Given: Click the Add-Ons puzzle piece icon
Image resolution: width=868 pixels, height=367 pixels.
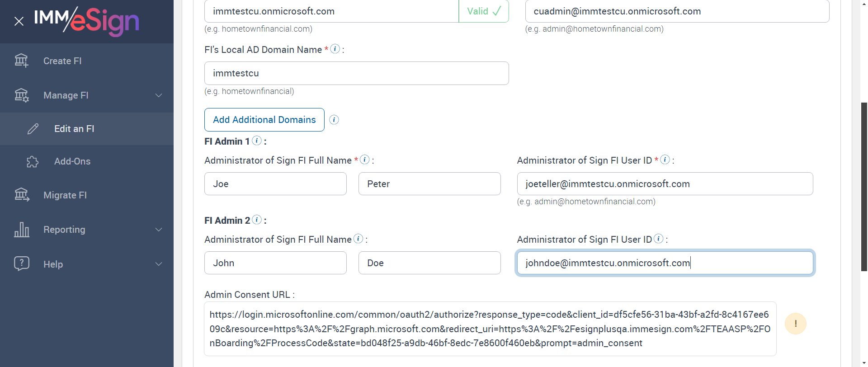Looking at the screenshot, I should (x=33, y=161).
